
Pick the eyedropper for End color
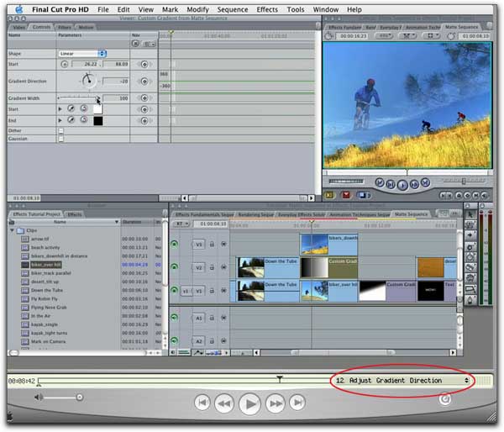coord(71,120)
